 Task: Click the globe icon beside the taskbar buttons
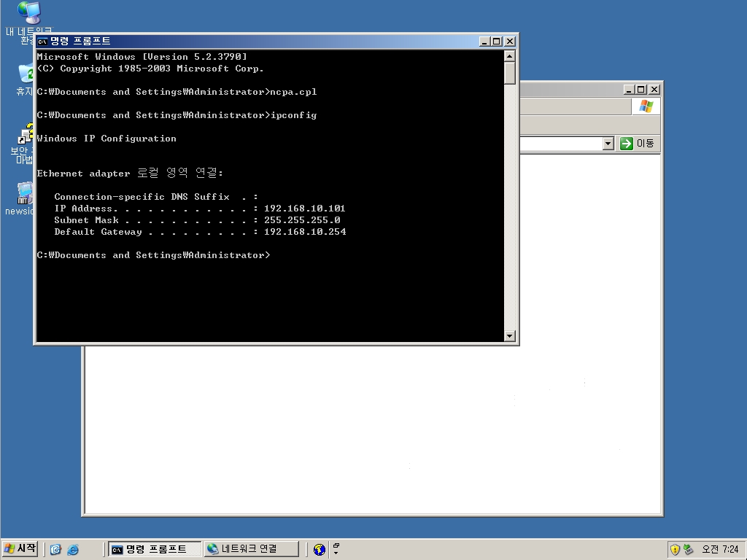(x=320, y=550)
